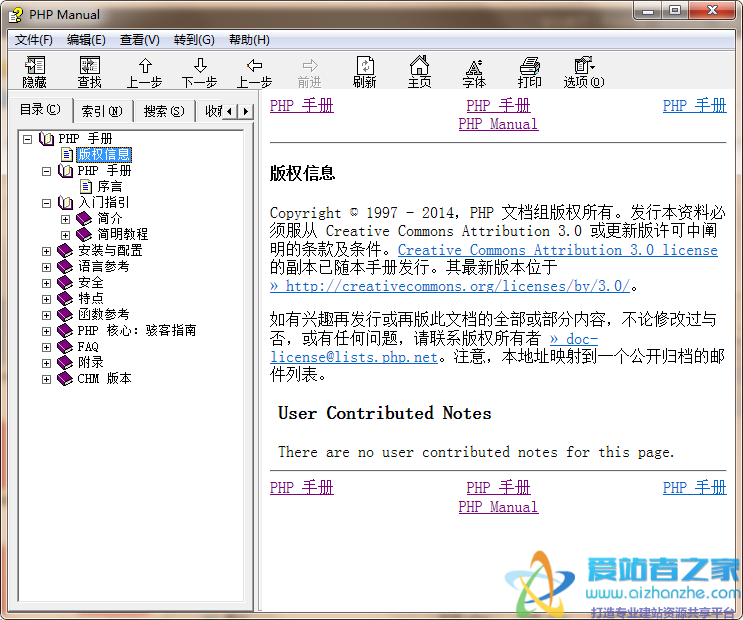
Task: Switch to the 搜索(S) tab
Action: (x=164, y=111)
